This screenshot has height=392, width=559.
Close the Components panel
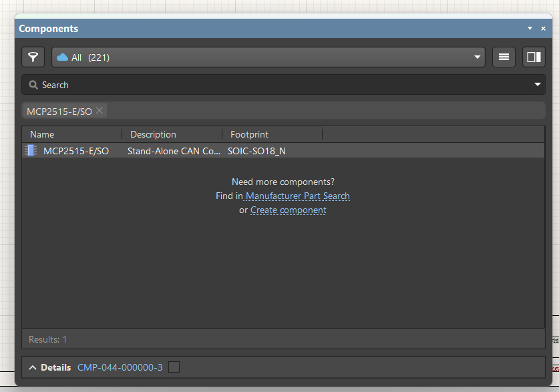click(x=543, y=29)
